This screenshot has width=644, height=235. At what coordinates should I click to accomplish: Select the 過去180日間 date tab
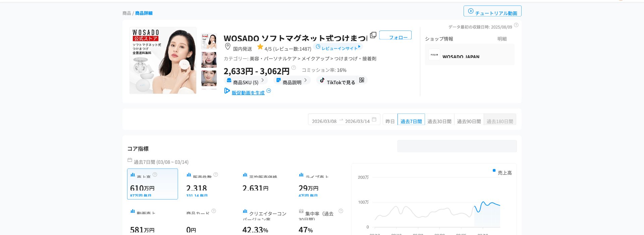(500, 120)
